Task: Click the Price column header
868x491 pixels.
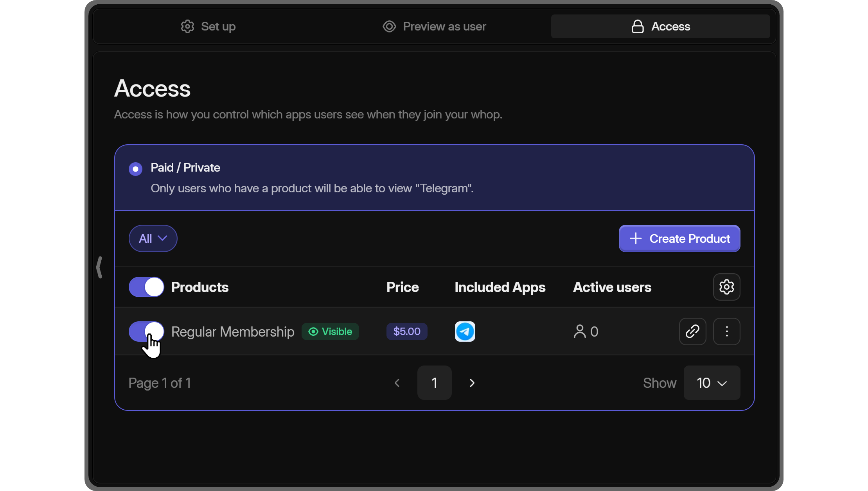Action: 403,287
